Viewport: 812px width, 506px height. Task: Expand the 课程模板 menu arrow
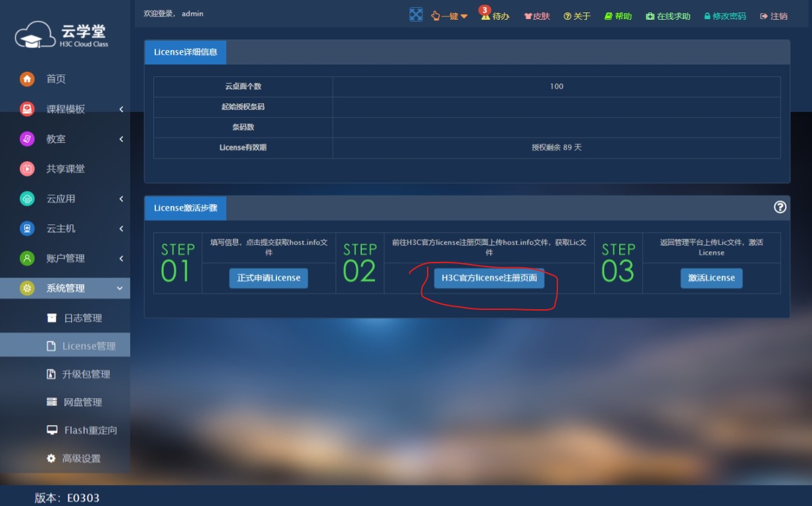(x=121, y=109)
